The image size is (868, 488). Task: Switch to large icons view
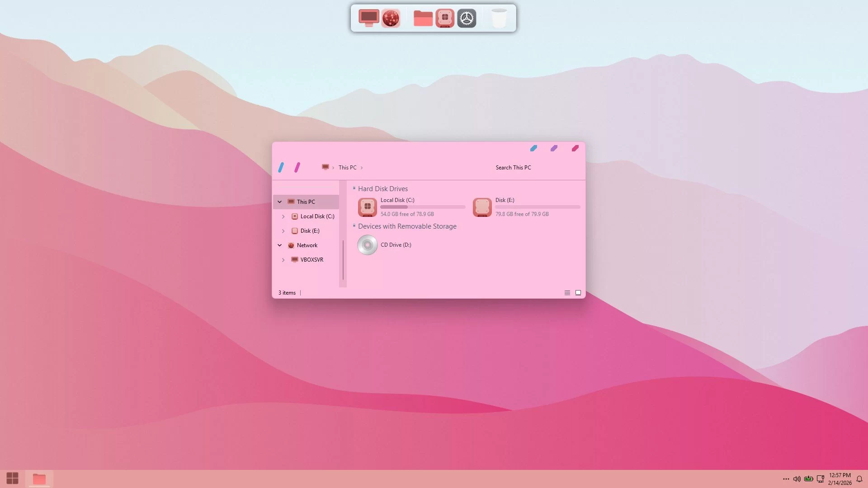click(x=578, y=293)
